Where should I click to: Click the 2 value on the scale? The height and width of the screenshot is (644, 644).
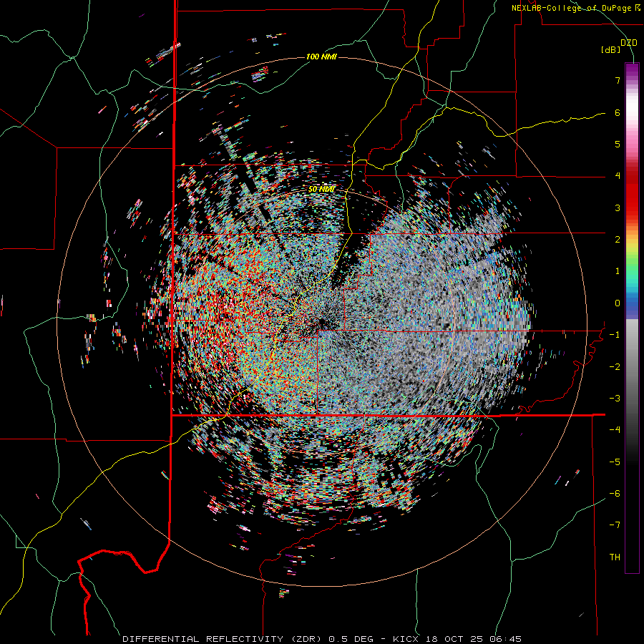pos(618,240)
